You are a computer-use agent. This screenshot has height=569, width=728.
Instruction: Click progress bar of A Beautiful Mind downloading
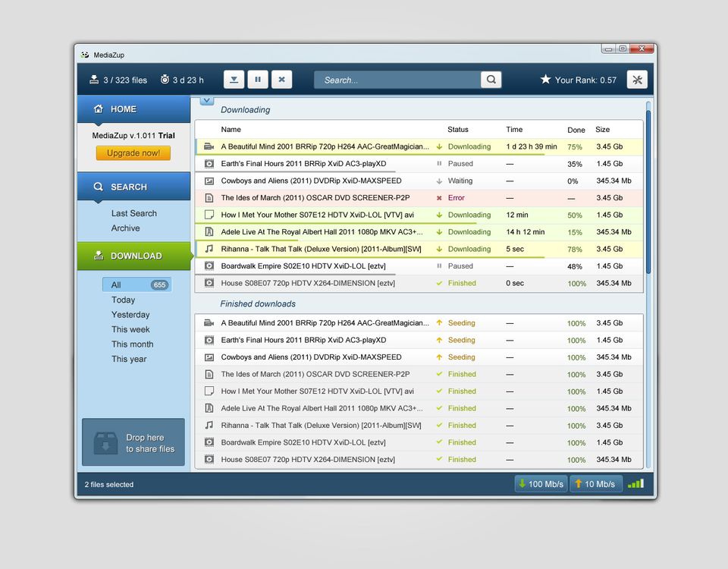click(369, 154)
